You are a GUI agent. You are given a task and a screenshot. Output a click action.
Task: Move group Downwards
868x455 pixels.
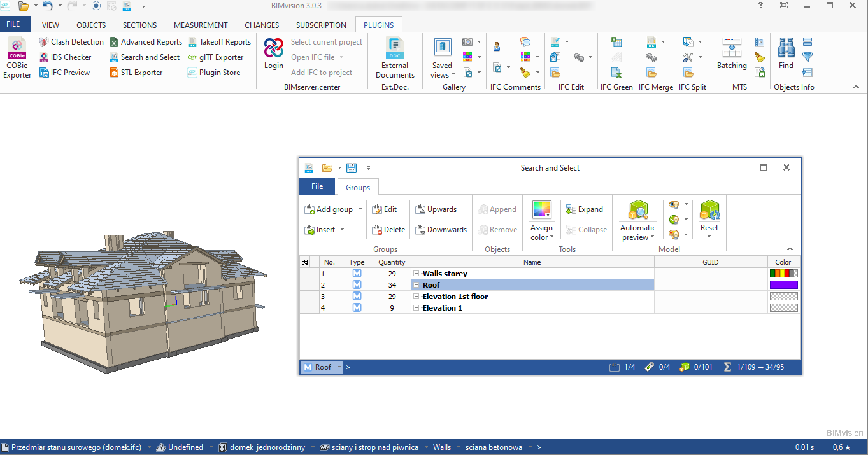tap(441, 230)
